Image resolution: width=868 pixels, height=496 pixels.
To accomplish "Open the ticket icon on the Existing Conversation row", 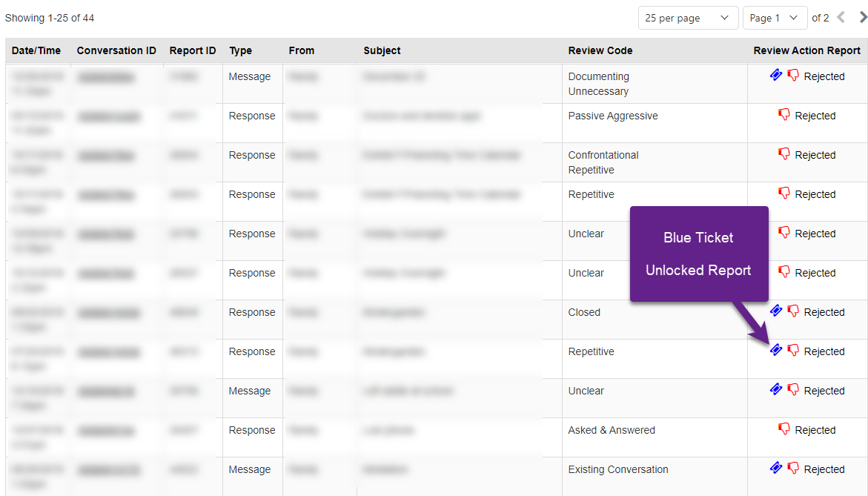I will click(x=776, y=469).
